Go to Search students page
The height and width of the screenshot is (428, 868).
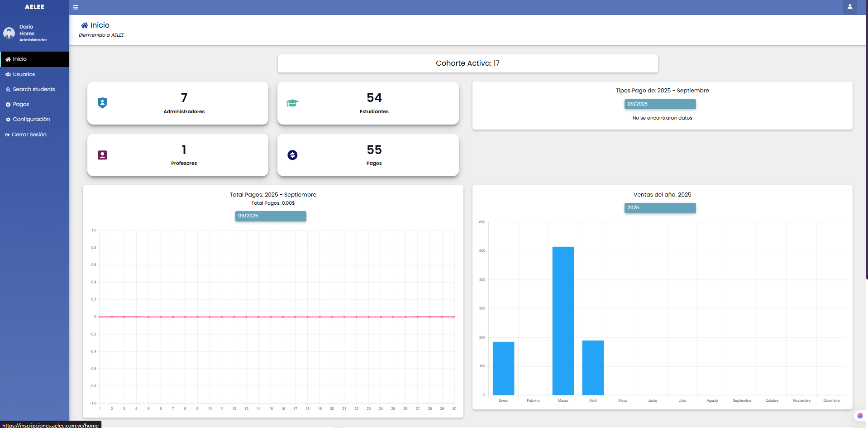tap(33, 89)
